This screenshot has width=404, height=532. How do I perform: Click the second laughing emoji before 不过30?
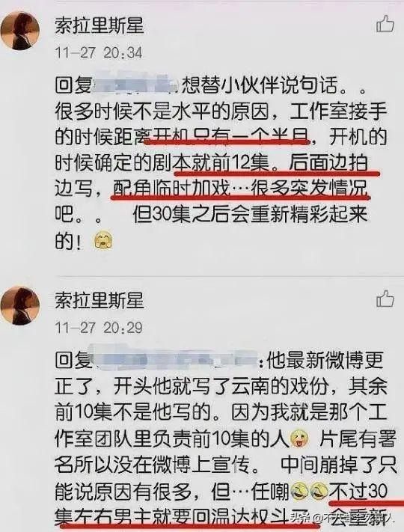(x=319, y=492)
